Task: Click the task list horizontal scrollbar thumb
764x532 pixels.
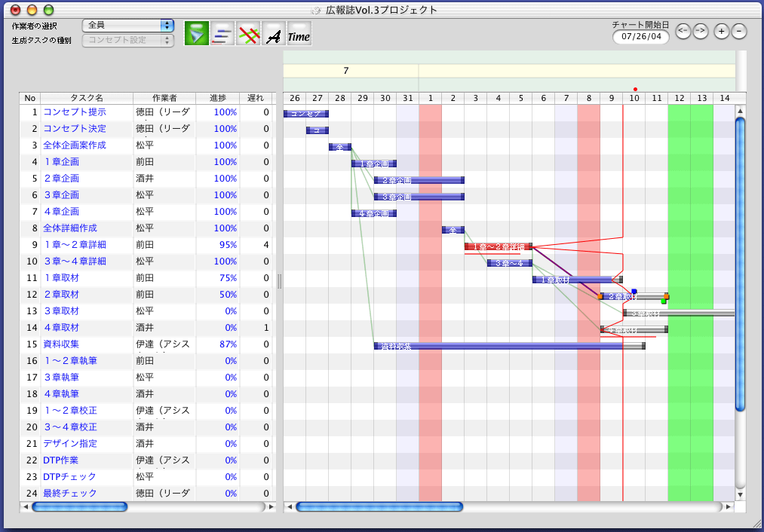Action: pos(79,506)
